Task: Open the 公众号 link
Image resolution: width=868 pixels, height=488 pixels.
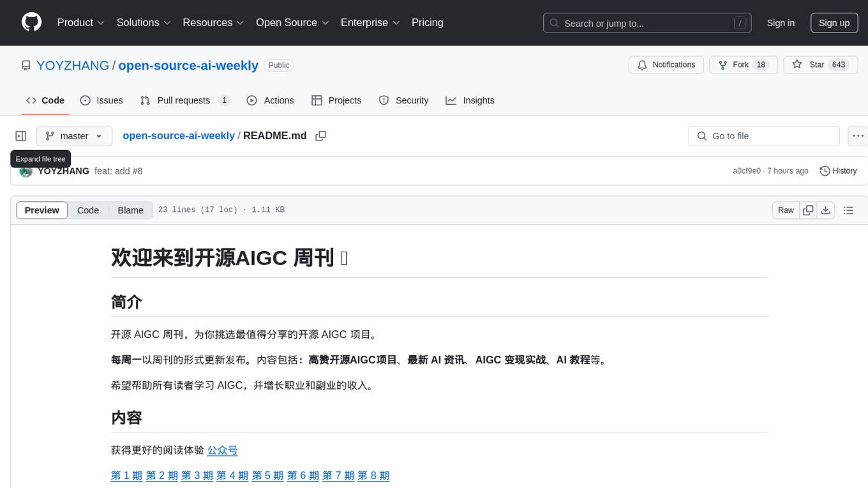Action: point(223,450)
